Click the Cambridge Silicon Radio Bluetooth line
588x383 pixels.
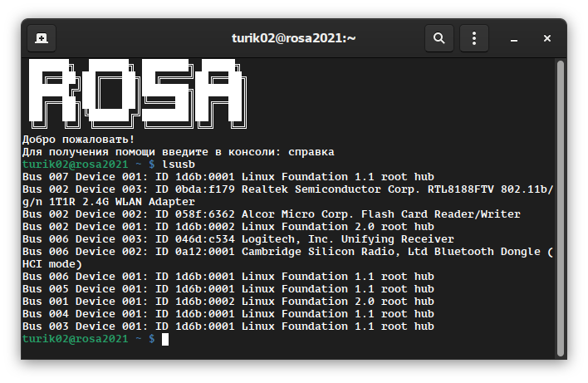click(x=288, y=252)
